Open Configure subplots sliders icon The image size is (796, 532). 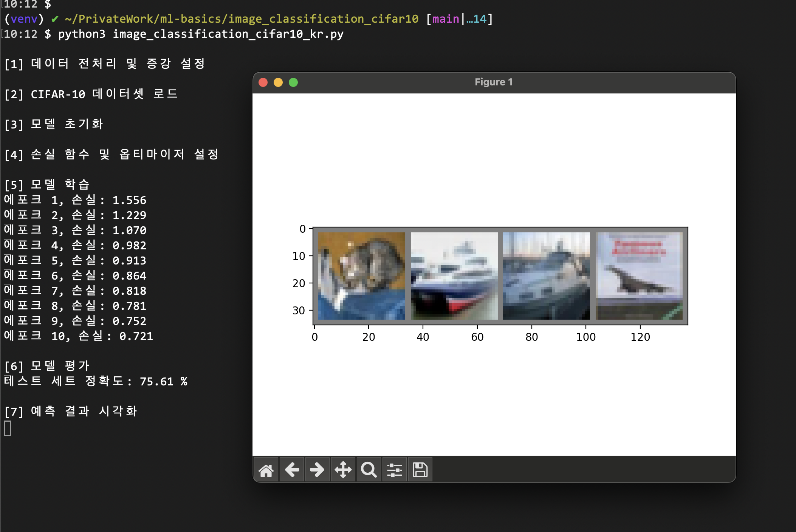tap(394, 470)
